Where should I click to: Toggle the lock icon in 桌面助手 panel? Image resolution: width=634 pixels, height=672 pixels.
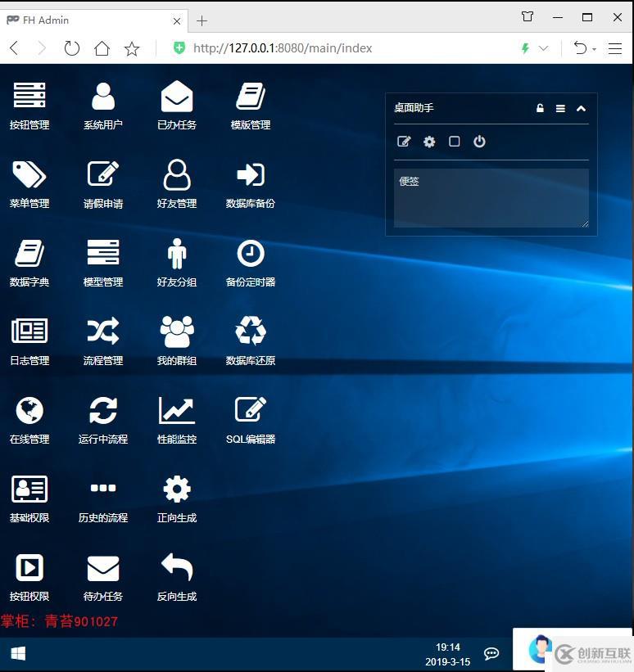540,108
